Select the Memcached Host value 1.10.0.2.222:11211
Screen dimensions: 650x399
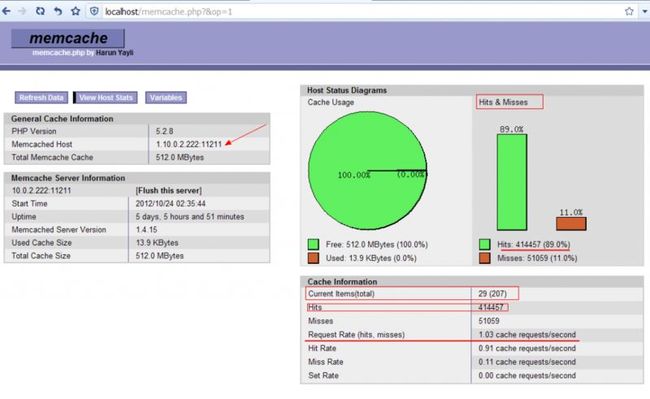[189, 144]
